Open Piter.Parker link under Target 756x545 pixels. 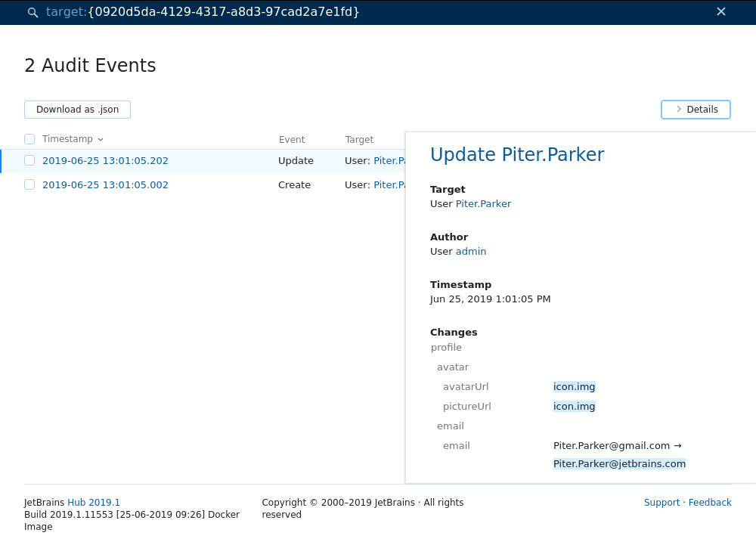tap(483, 203)
